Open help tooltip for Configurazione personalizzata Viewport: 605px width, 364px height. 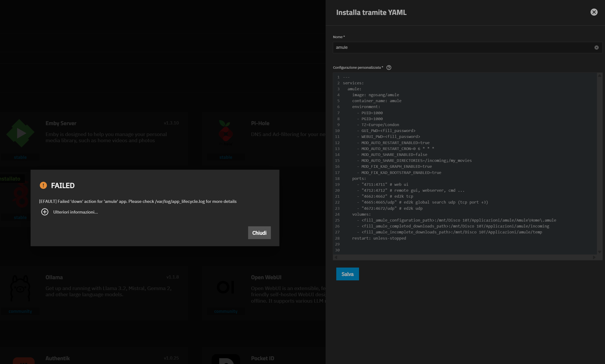click(x=389, y=68)
